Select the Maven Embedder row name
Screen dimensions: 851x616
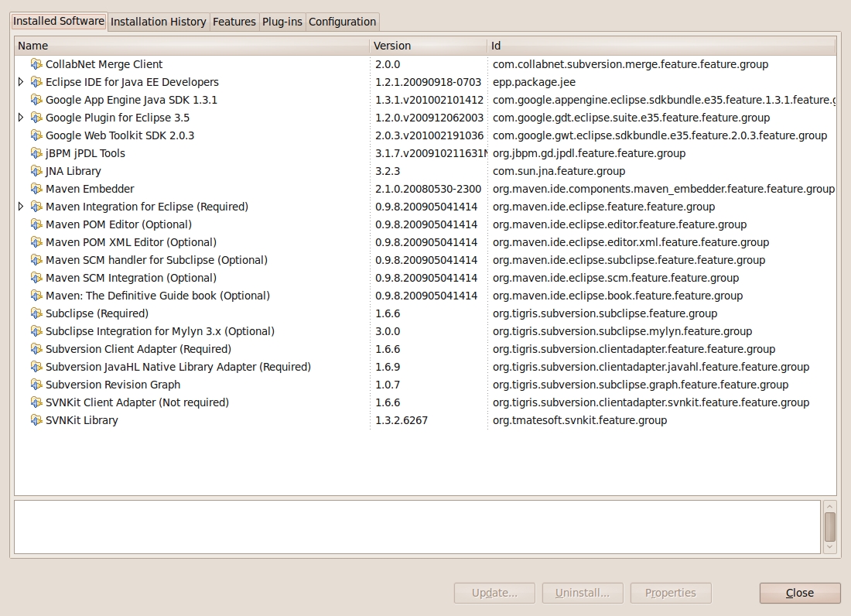pos(90,189)
